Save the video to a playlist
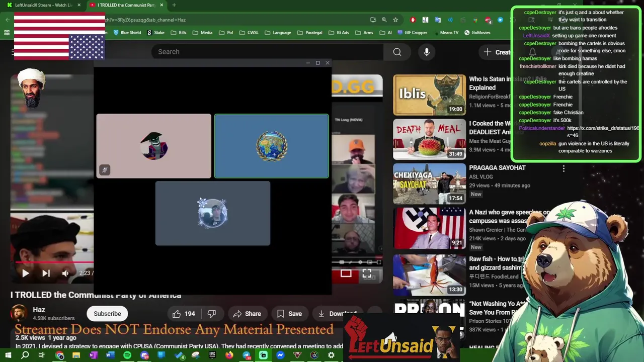The width and height of the screenshot is (644, 362). (x=289, y=314)
